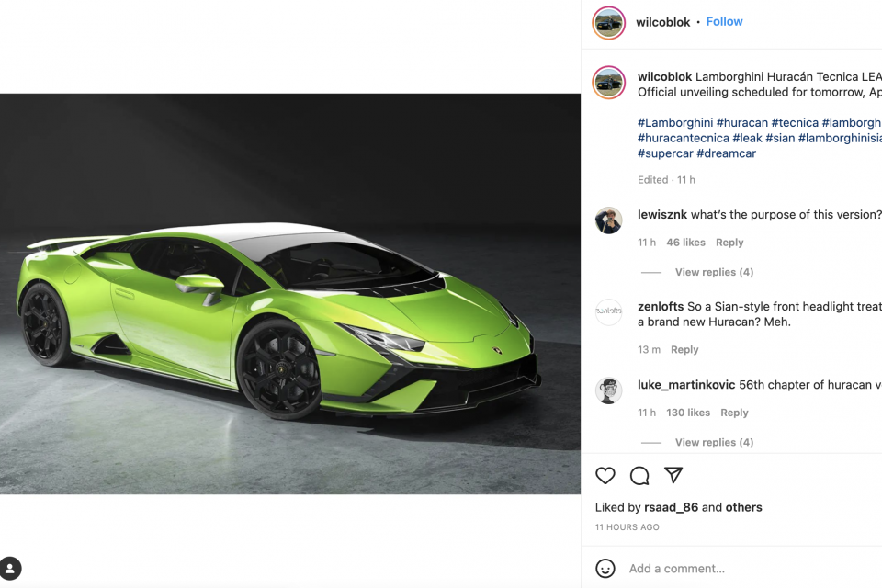Open the #supercar hashtag
882x588 pixels.
click(x=665, y=153)
